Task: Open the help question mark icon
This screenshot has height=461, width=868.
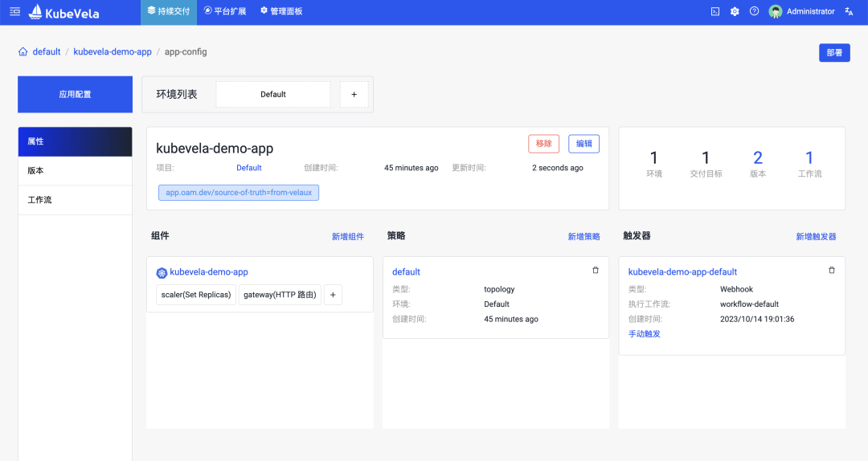Action: (754, 11)
